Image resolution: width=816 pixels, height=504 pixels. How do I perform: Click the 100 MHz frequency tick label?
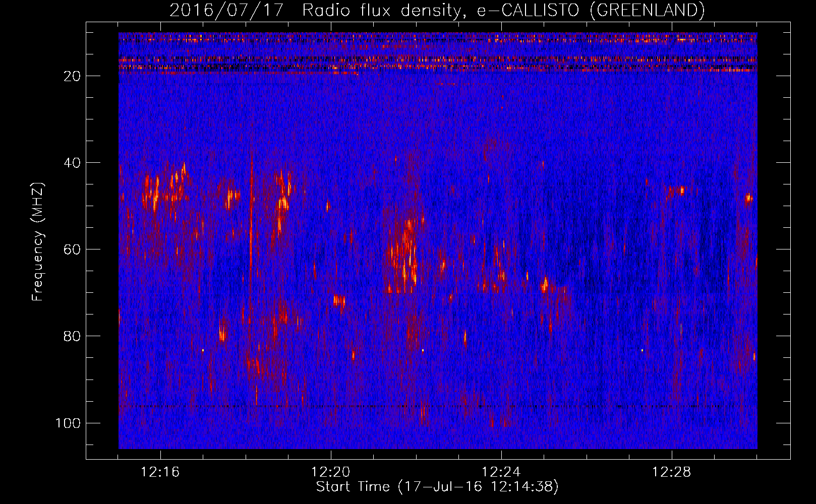pos(68,423)
